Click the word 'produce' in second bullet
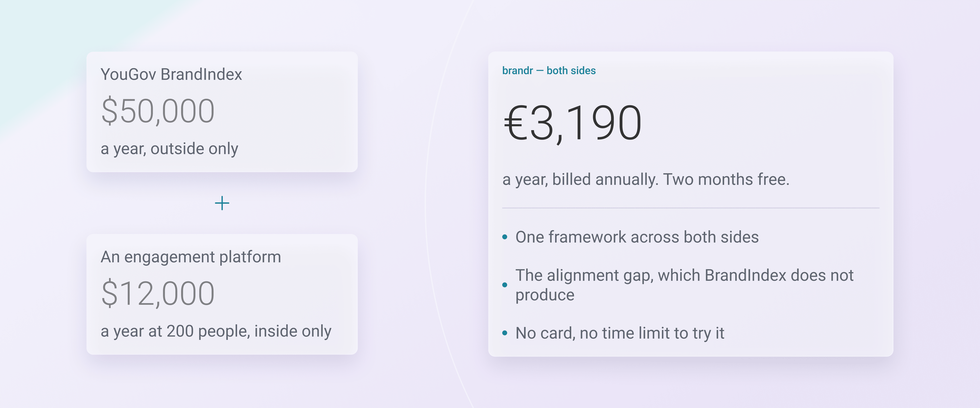 point(545,295)
